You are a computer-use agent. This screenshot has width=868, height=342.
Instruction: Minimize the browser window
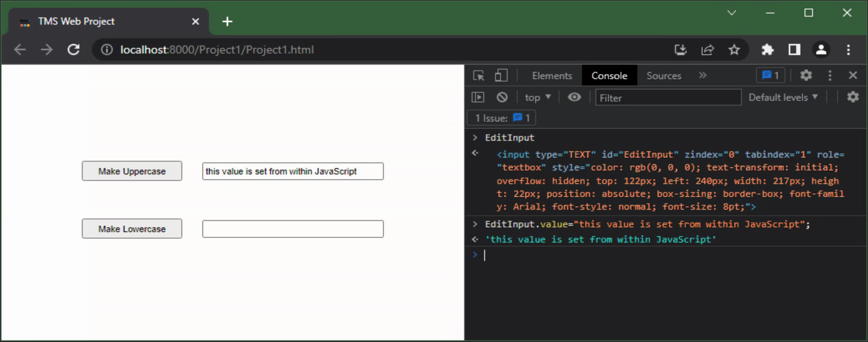pos(770,13)
